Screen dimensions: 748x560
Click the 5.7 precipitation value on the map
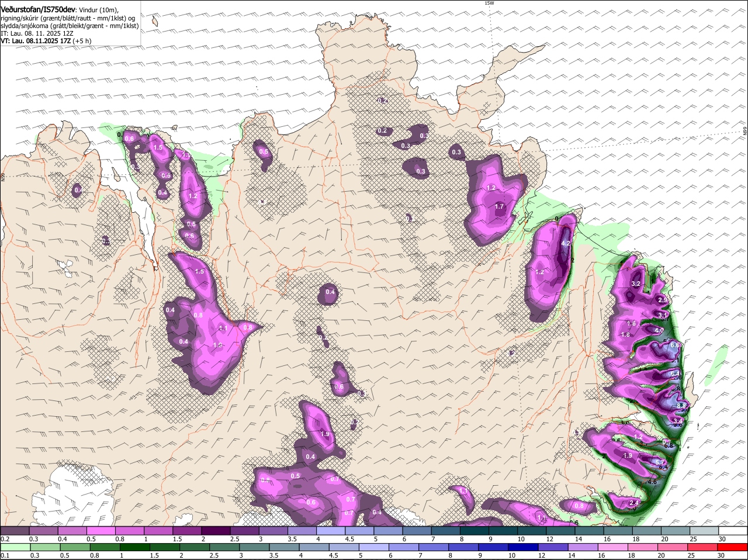click(660, 462)
